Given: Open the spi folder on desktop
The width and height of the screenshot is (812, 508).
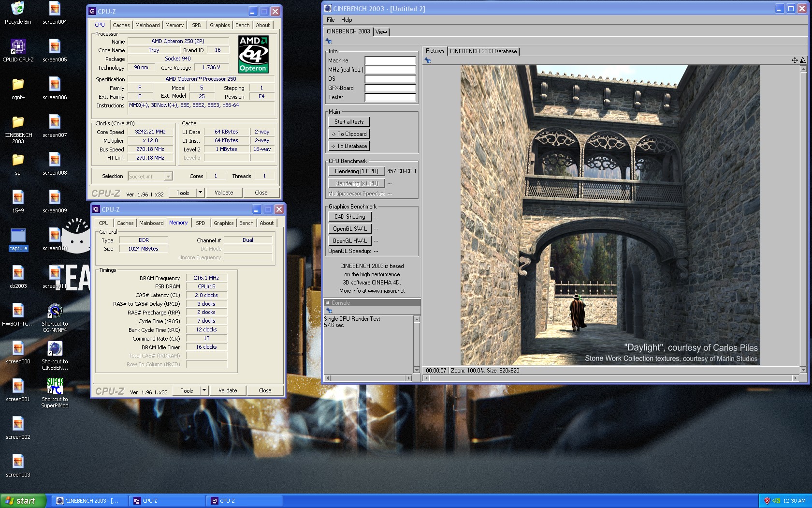Looking at the screenshot, I should (x=18, y=164).
